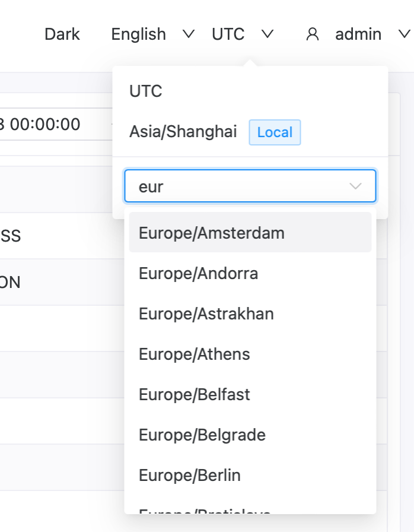Open the admin account dropdown arrow
The image size is (414, 532).
point(404,34)
